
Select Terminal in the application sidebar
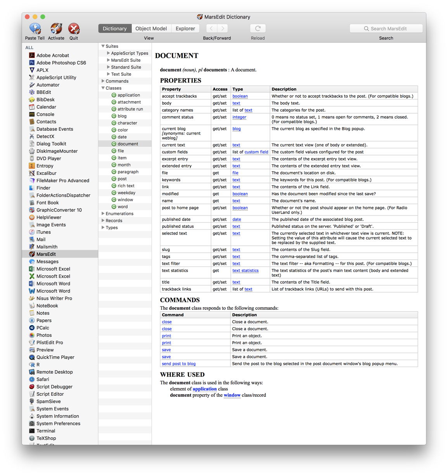(46, 431)
